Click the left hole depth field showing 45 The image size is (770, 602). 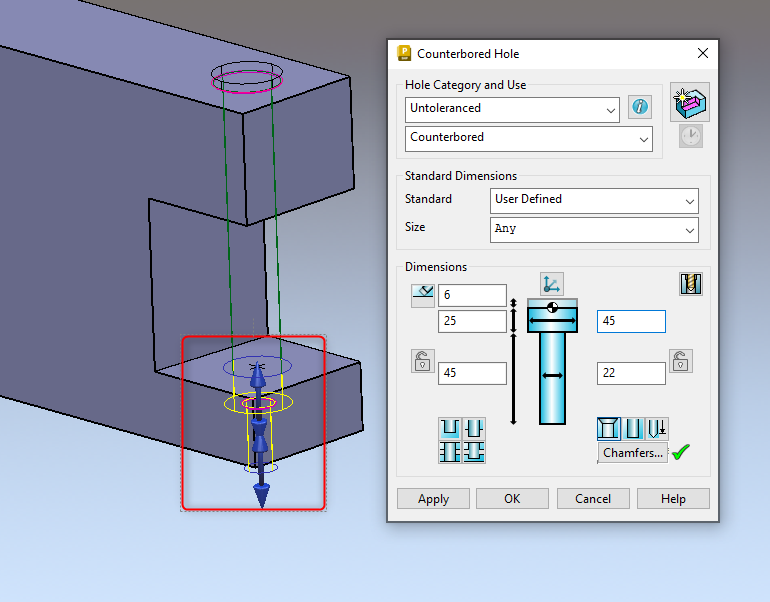click(x=472, y=373)
